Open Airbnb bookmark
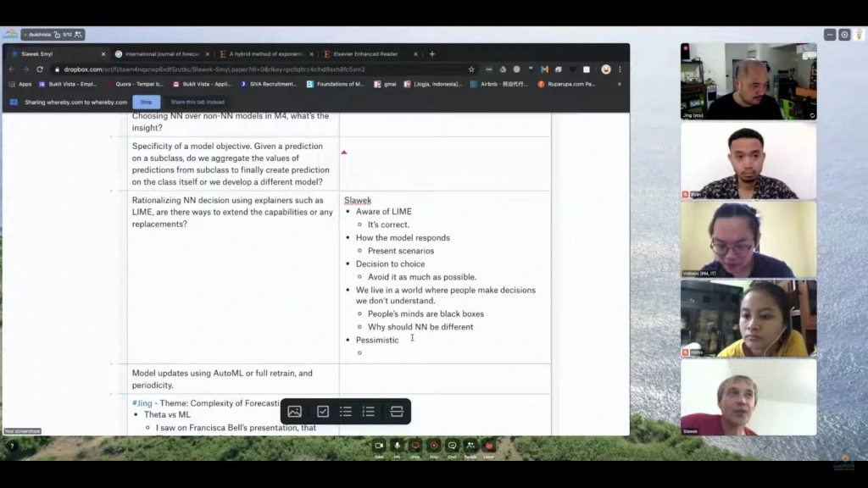This screenshot has height=488, width=868. tap(498, 84)
